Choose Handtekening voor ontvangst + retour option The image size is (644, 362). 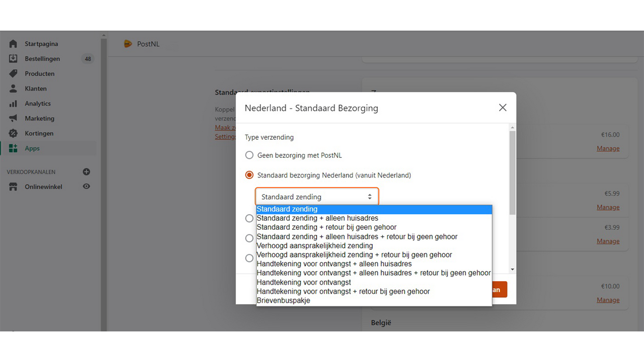point(374,292)
